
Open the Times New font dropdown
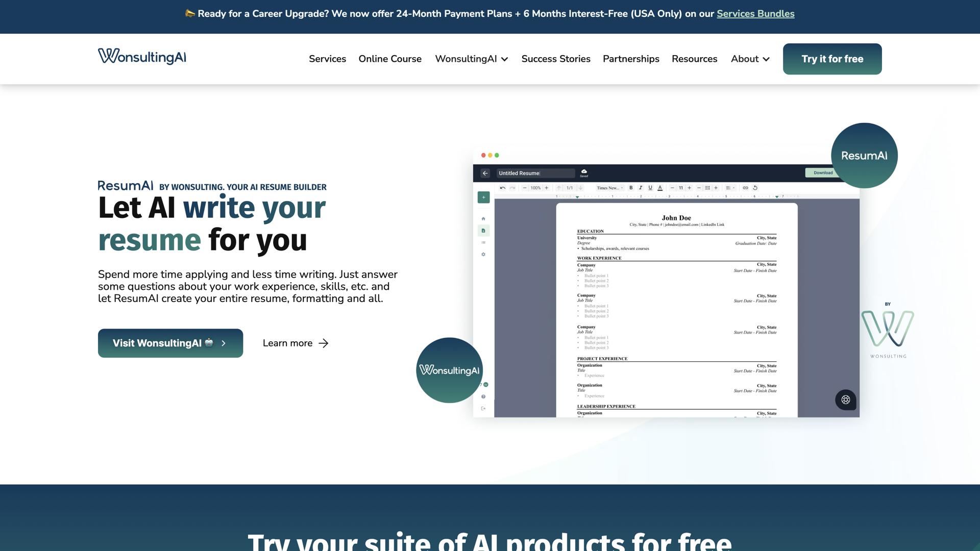click(x=610, y=188)
